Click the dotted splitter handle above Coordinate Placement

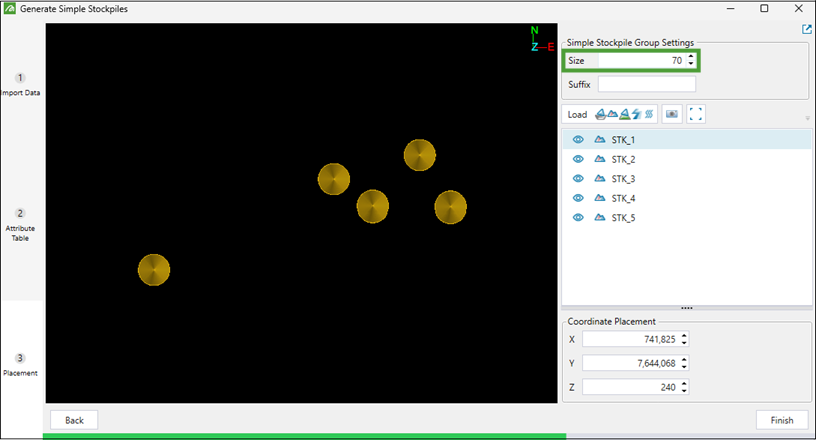point(686,308)
